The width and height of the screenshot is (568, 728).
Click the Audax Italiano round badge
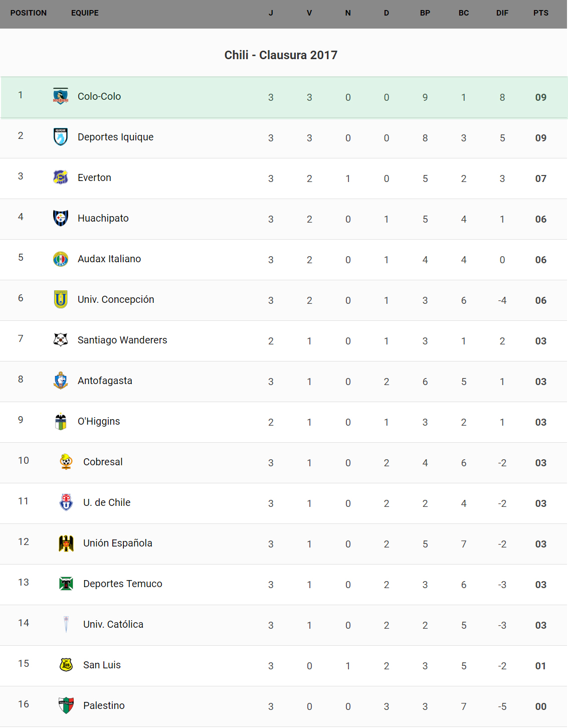pyautogui.click(x=61, y=259)
